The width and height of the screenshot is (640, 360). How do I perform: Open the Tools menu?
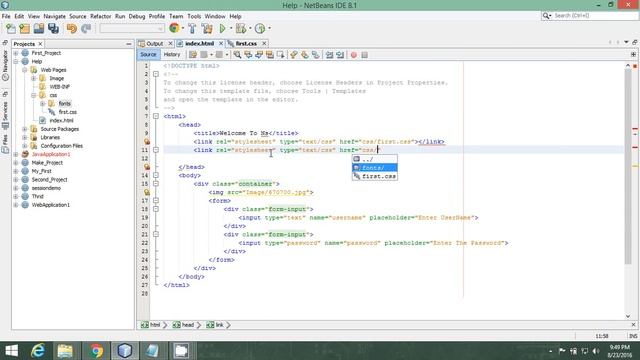click(194, 16)
